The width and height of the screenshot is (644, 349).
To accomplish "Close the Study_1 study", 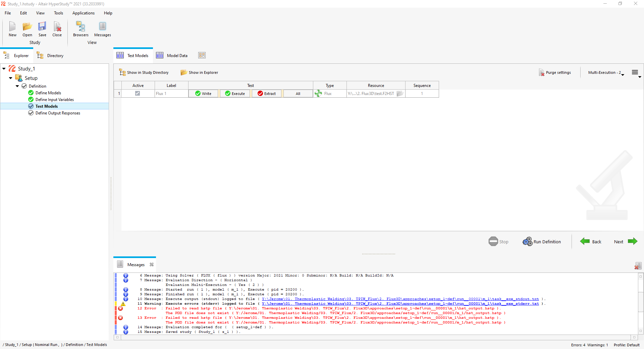I will tap(57, 29).
